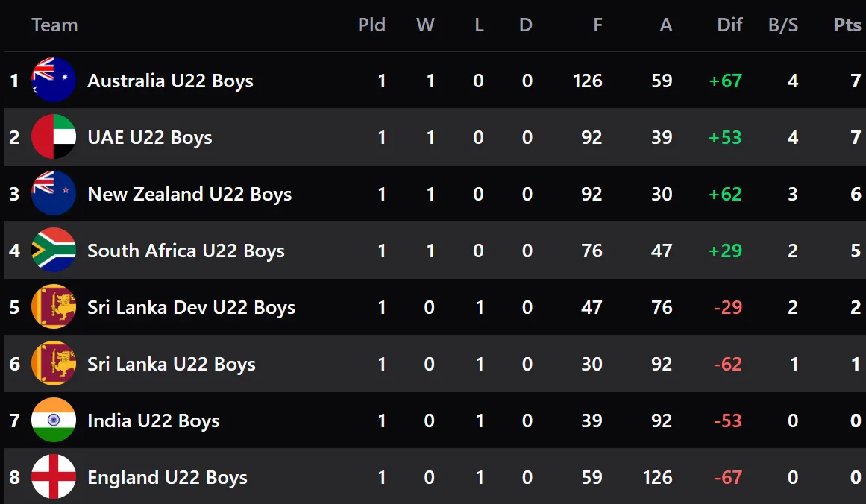Open South Africa U22 Boys team page
The image size is (866, 504).
[x=186, y=251]
